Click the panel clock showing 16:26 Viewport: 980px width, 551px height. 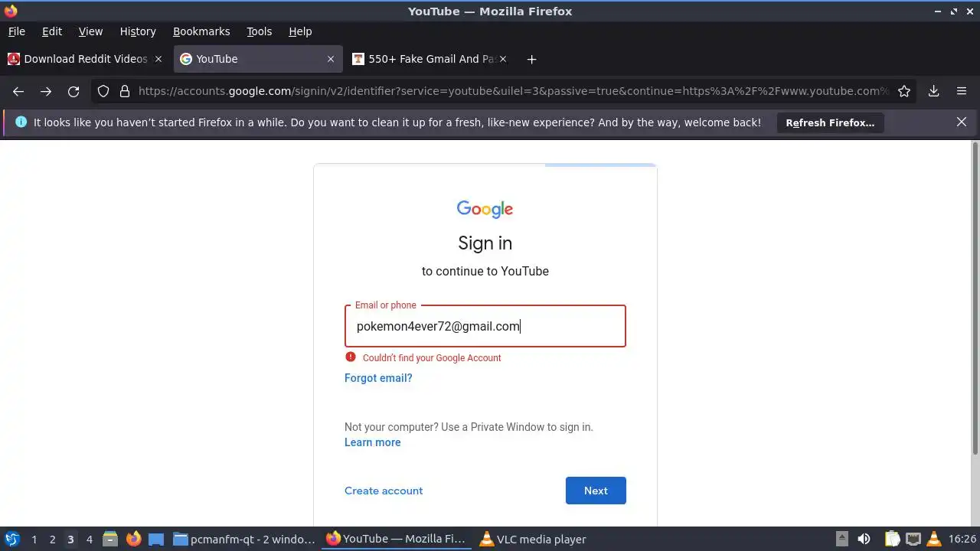pos(962,539)
